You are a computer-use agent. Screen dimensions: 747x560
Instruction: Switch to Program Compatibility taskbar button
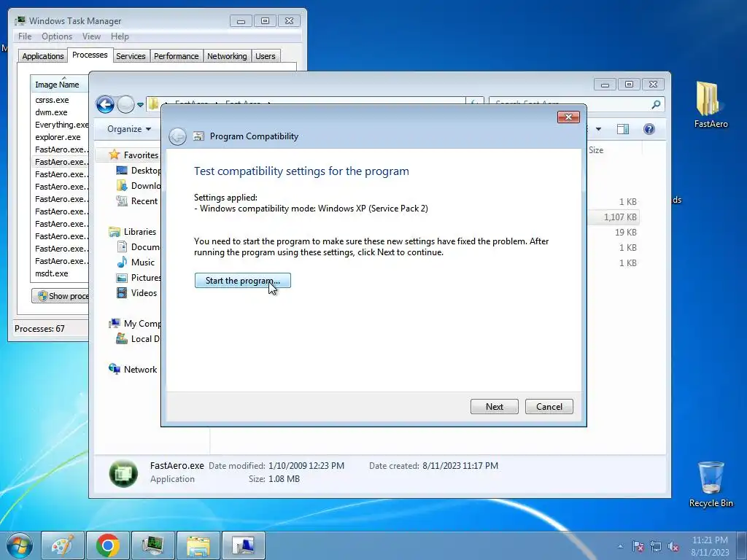pos(243,545)
